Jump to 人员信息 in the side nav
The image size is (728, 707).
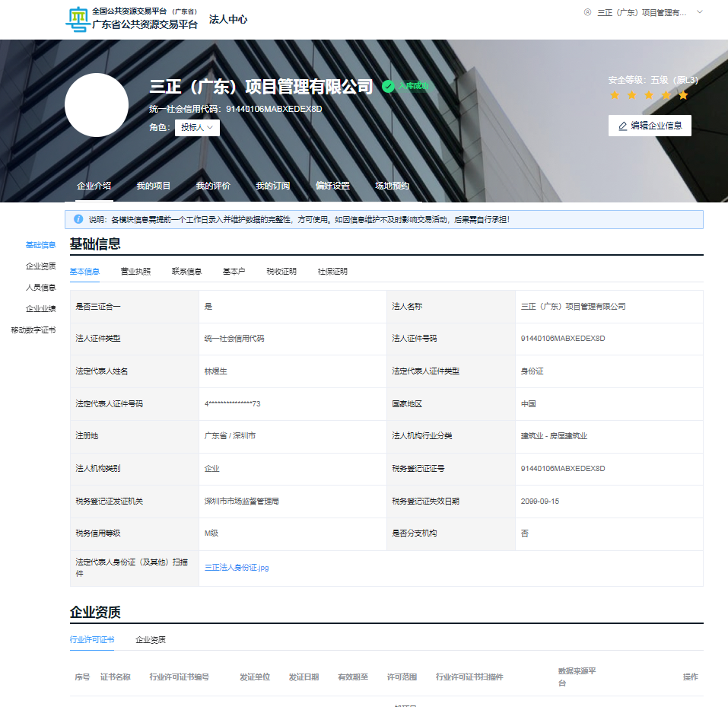coord(41,288)
